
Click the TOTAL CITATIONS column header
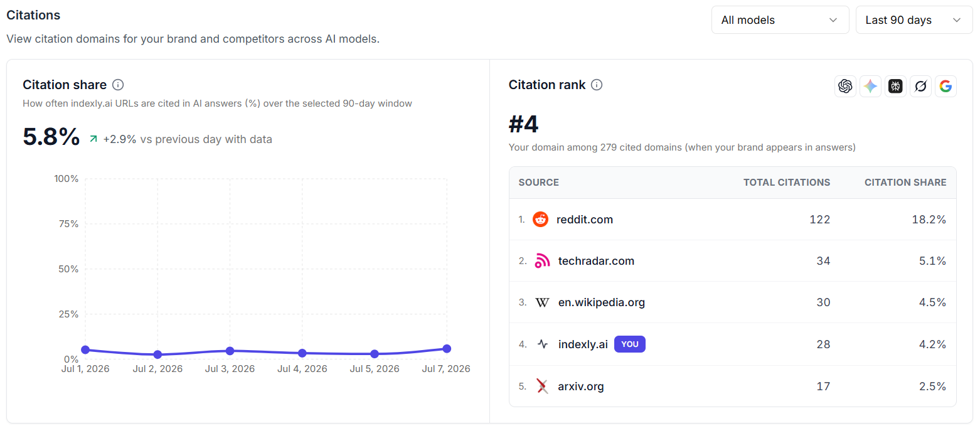(x=787, y=183)
